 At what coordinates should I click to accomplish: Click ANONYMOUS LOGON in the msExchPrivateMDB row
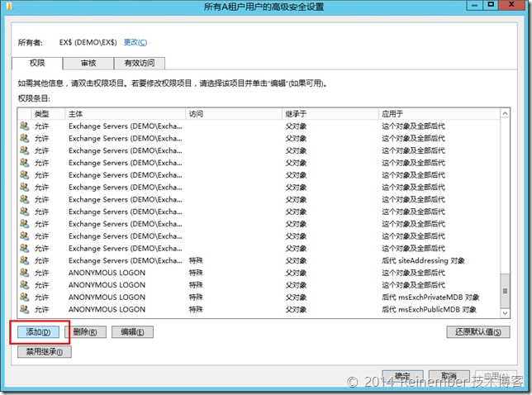[x=107, y=297]
